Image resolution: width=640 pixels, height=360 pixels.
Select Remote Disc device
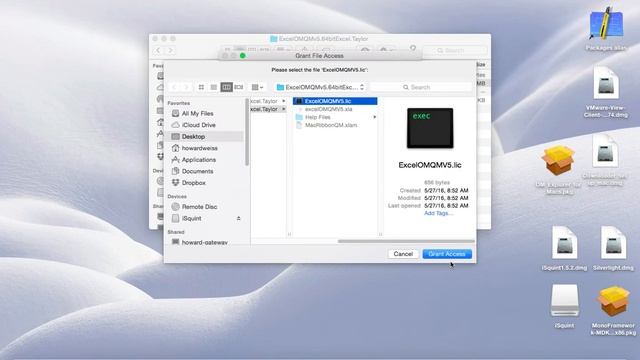[x=199, y=207]
